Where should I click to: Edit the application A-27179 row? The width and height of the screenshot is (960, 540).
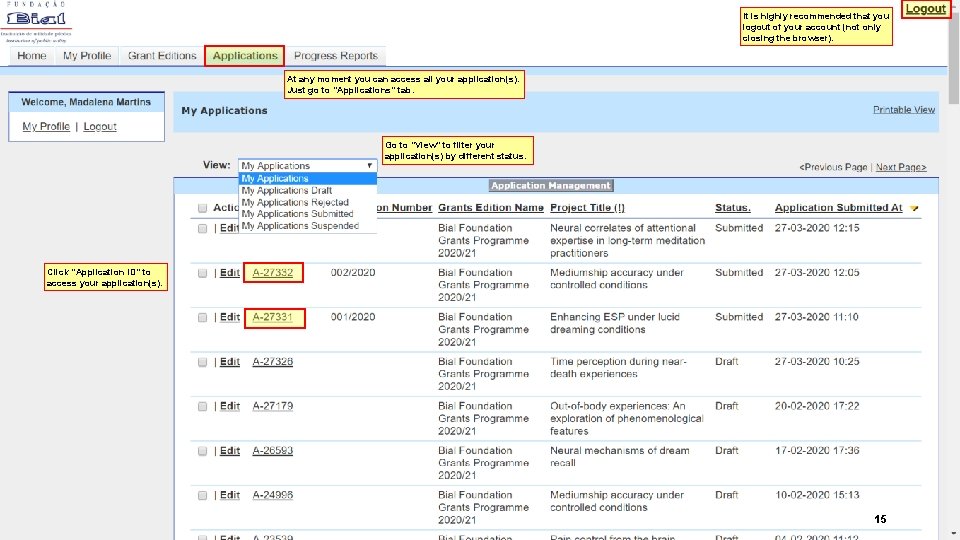coord(230,407)
